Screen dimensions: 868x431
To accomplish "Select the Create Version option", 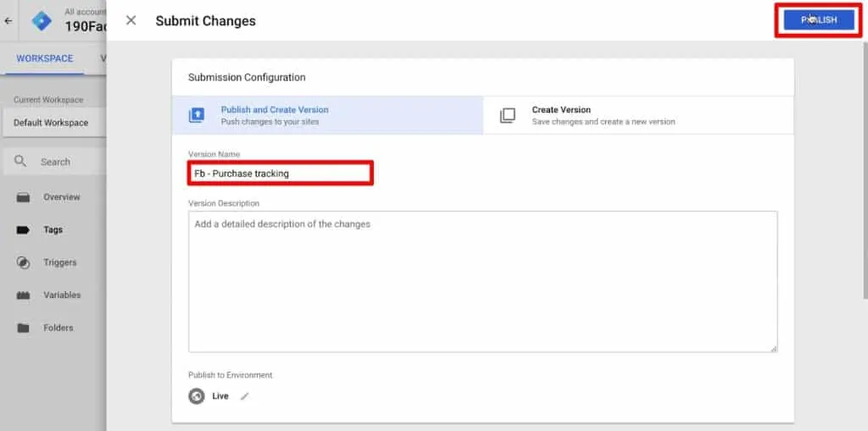I will tap(638, 115).
